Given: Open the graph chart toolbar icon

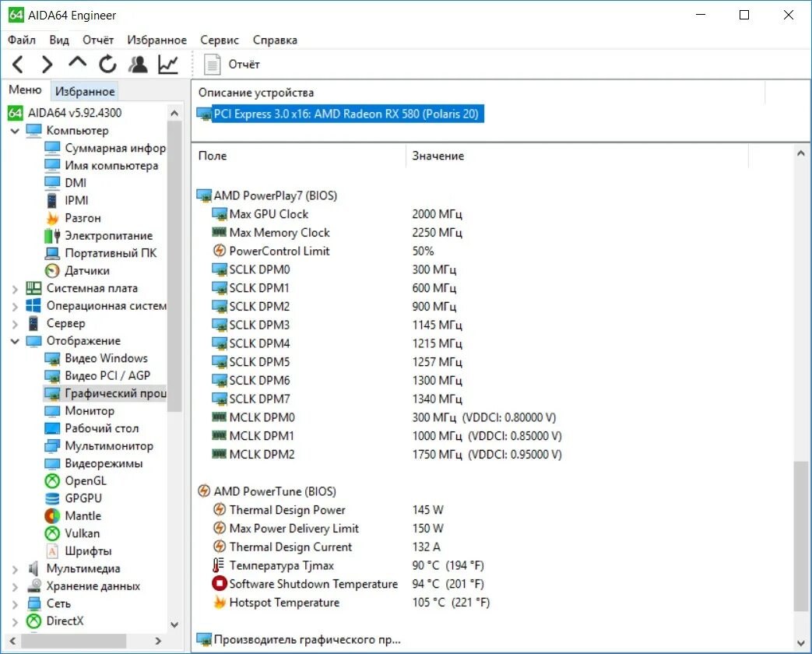Looking at the screenshot, I should [168, 64].
